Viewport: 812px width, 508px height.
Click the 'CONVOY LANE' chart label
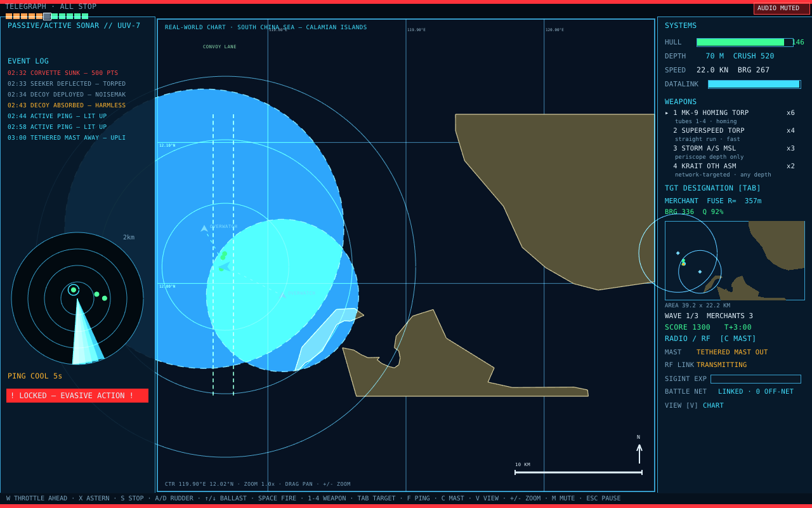(x=219, y=47)
